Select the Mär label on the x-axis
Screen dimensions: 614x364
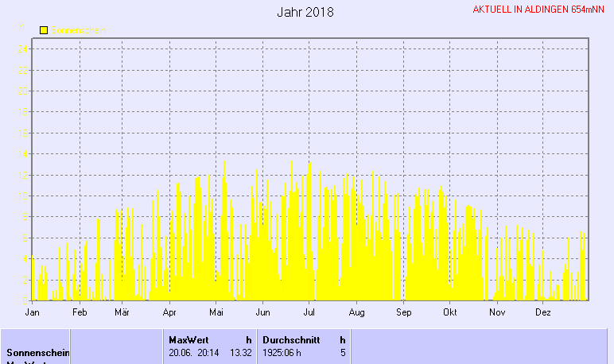122,313
